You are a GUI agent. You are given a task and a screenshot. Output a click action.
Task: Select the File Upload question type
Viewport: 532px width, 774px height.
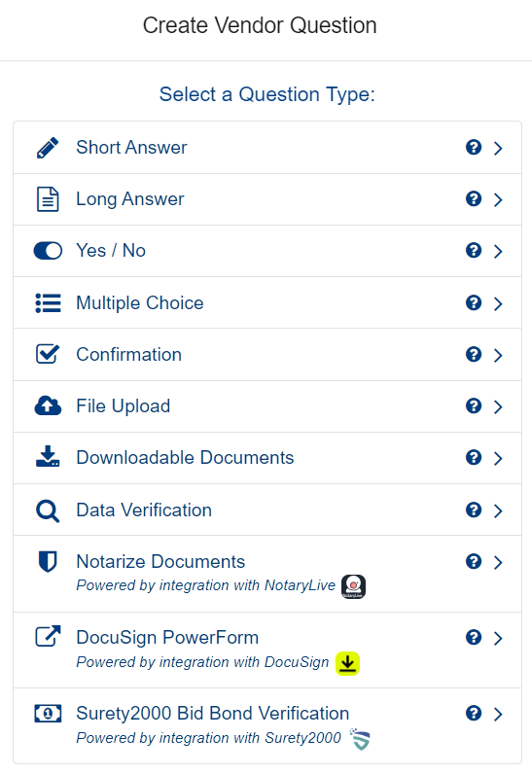coord(267,406)
